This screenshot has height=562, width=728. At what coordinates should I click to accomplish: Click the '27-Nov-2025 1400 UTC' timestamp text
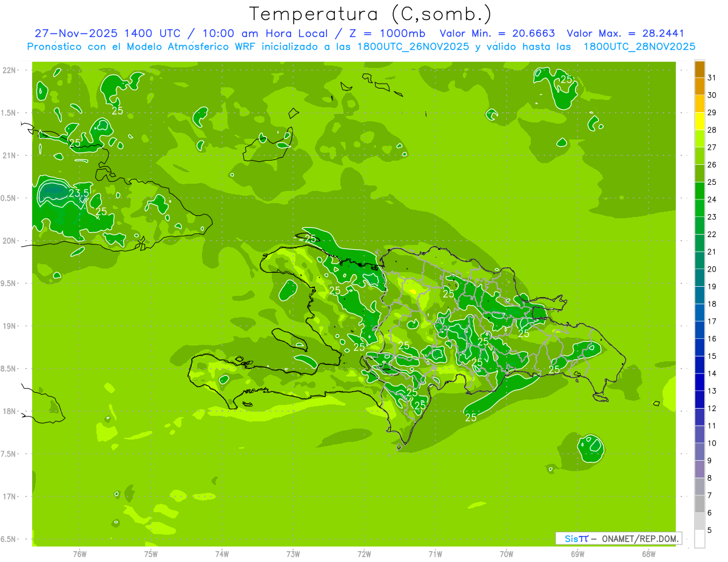[x=107, y=33]
